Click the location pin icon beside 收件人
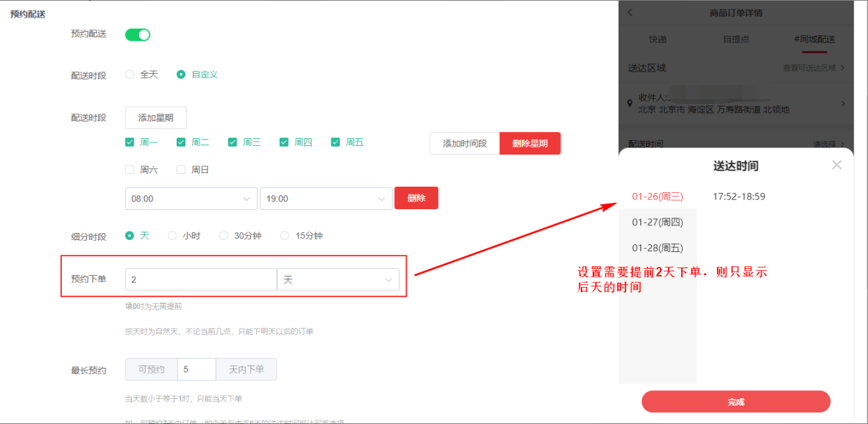 (x=630, y=103)
